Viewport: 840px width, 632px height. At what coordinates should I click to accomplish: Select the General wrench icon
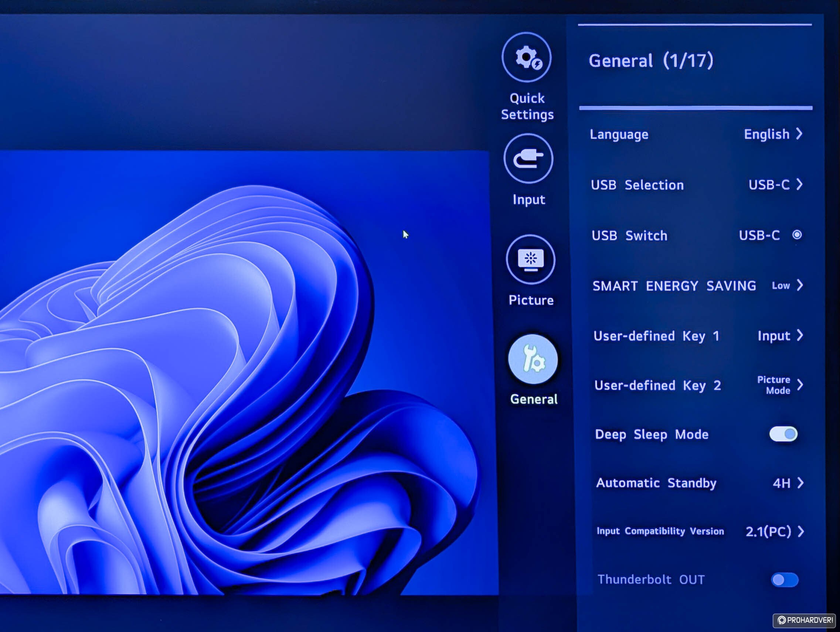pyautogui.click(x=533, y=359)
